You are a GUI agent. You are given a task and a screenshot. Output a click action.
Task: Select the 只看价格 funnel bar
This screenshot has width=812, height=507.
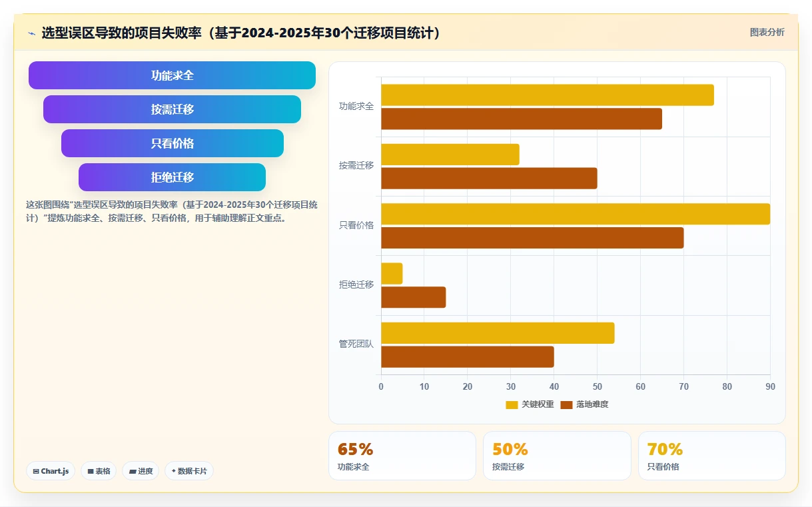click(173, 143)
